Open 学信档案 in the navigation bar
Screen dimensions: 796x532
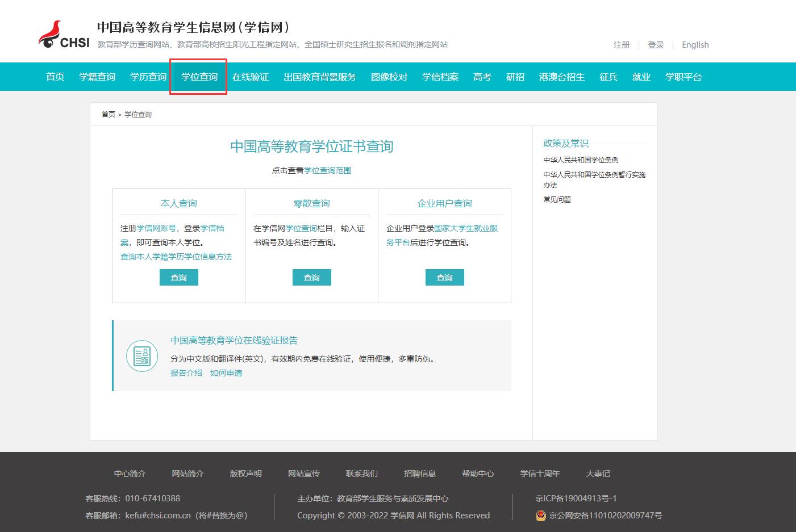coord(440,77)
